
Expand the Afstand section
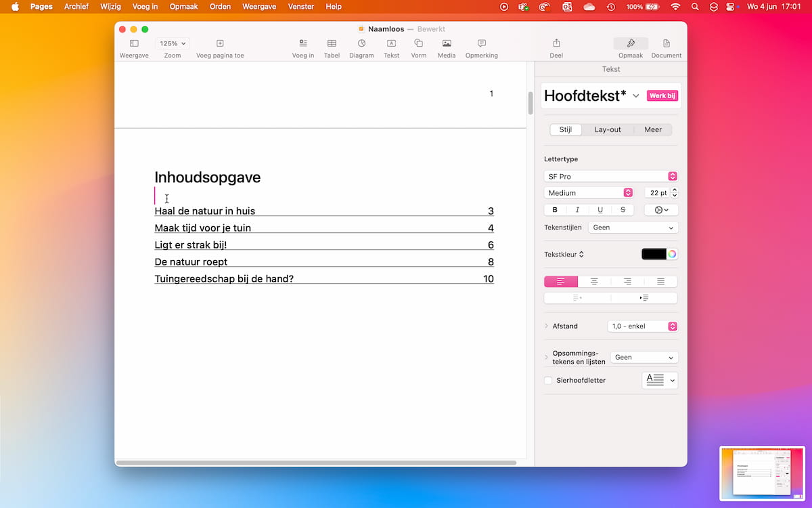pos(547,326)
